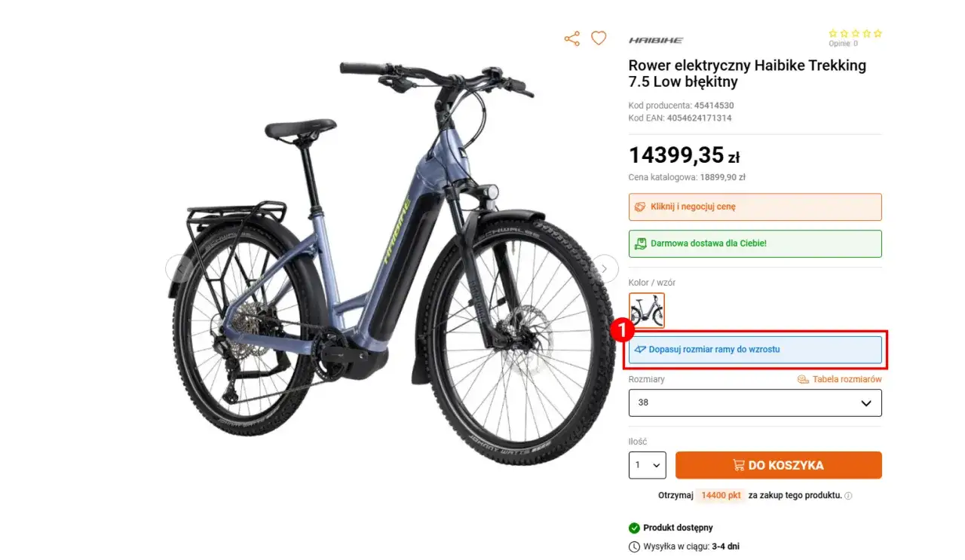This screenshot has height=560, width=965.
Task: Click the clock icon next to shipping time
Action: tap(633, 546)
